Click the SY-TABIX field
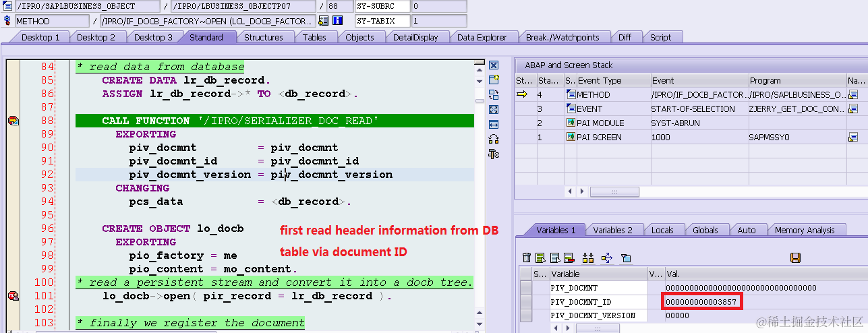This screenshot has width=868, height=333. click(x=382, y=21)
